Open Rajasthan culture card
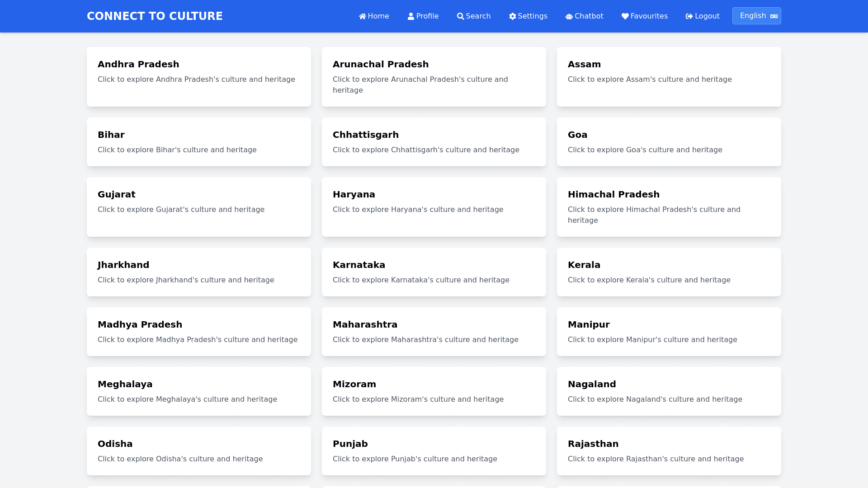Image resolution: width=868 pixels, height=488 pixels. (669, 451)
